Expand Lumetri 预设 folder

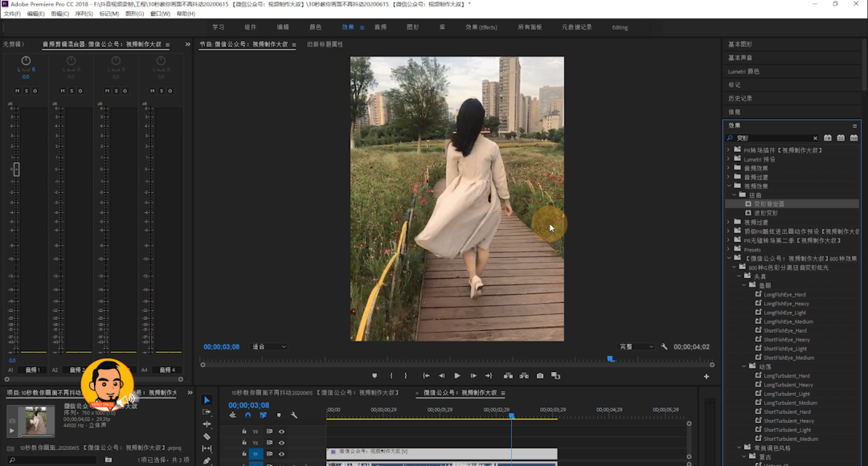pyautogui.click(x=729, y=159)
